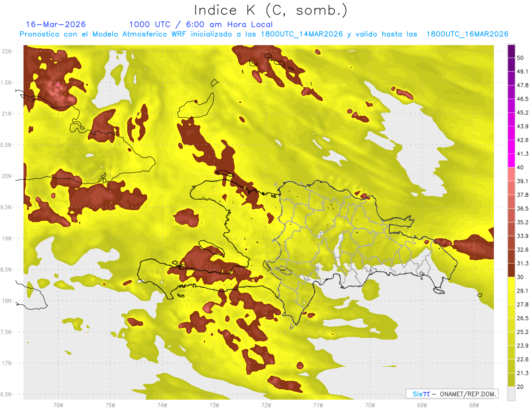The height and width of the screenshot is (411, 532).
Task: Click the colorbar value 40
Action: (520, 168)
